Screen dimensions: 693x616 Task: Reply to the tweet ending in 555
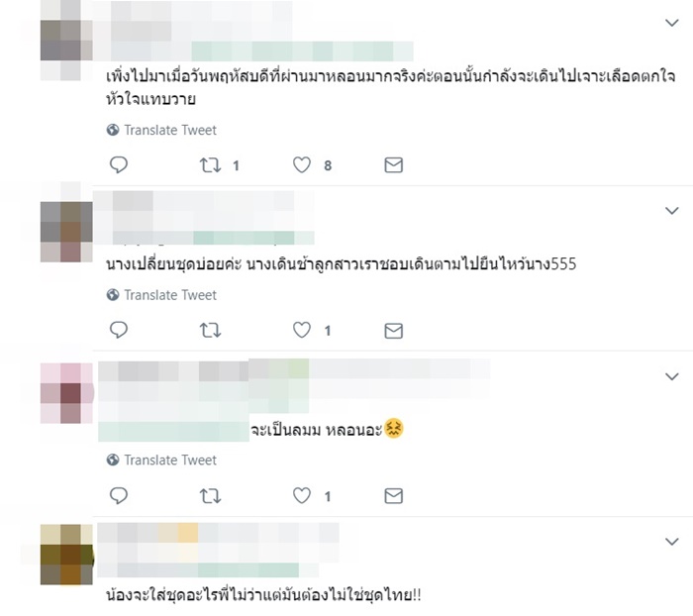click(x=119, y=330)
